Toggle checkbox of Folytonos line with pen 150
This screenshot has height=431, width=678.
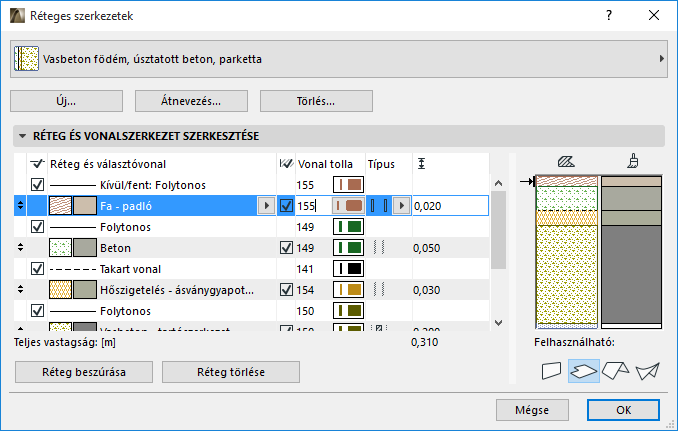pyautogui.click(x=38, y=311)
